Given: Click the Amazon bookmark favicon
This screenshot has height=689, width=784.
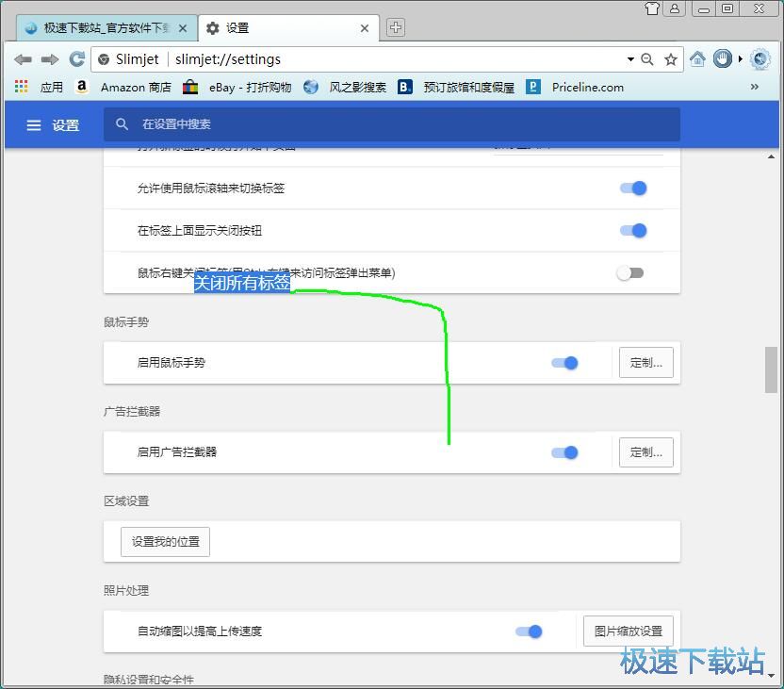Looking at the screenshot, I should point(82,87).
